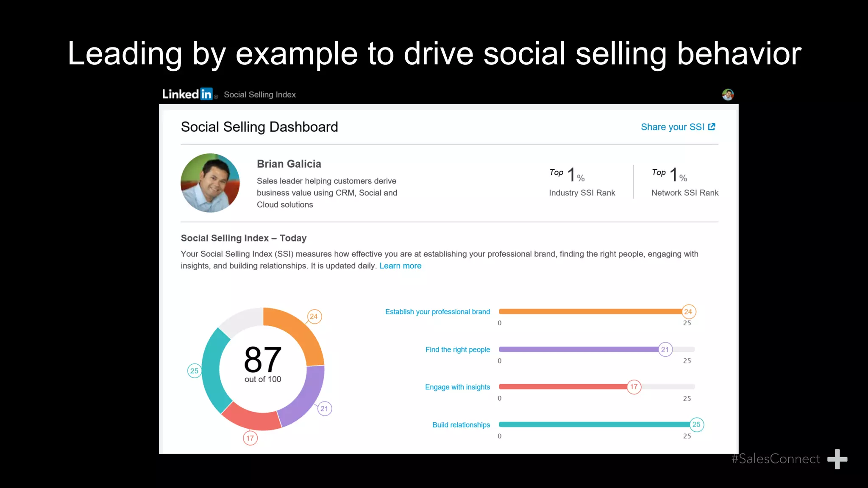
Task: Click the "out of 100" caption
Action: coord(263,379)
